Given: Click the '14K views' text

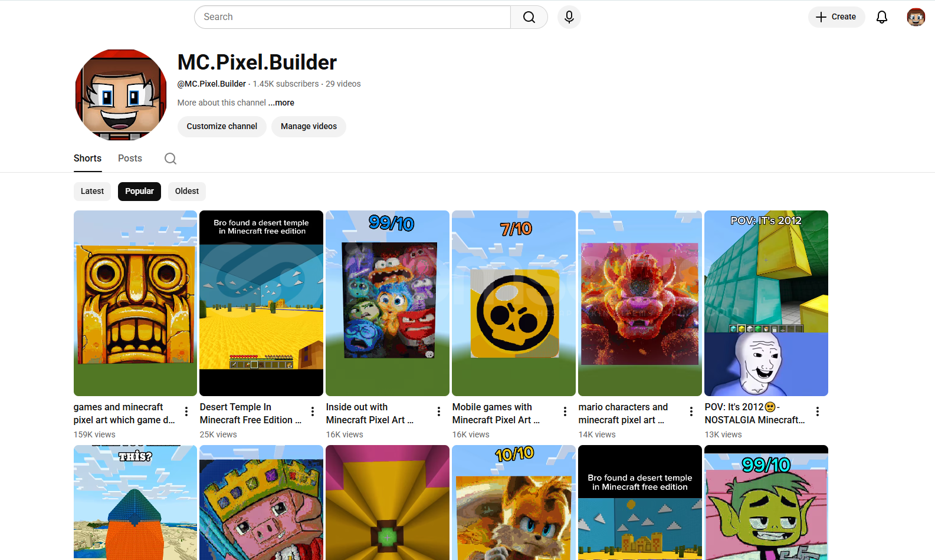Looking at the screenshot, I should 597,434.
